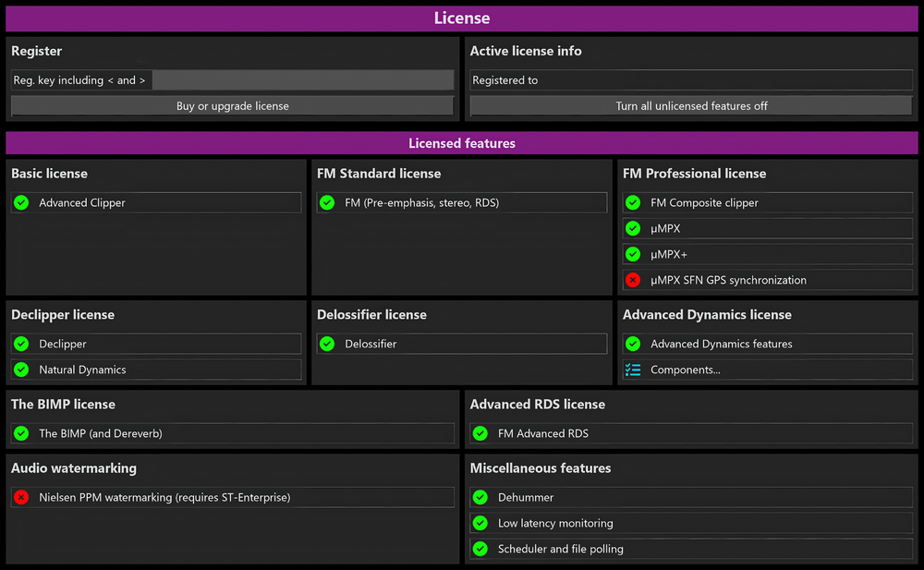Click the red X icon next to µMPX SFN GPS synchronization
This screenshot has height=570, width=924.
(633, 280)
